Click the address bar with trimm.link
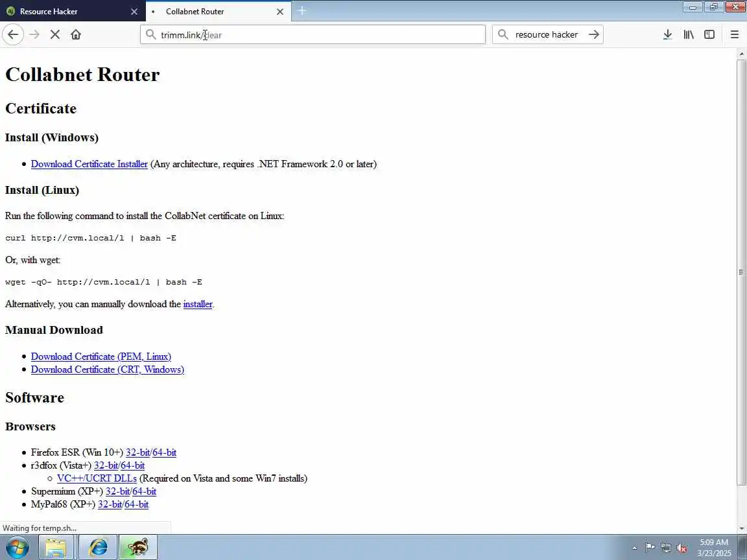Viewport: 747px width, 560px height. click(313, 34)
